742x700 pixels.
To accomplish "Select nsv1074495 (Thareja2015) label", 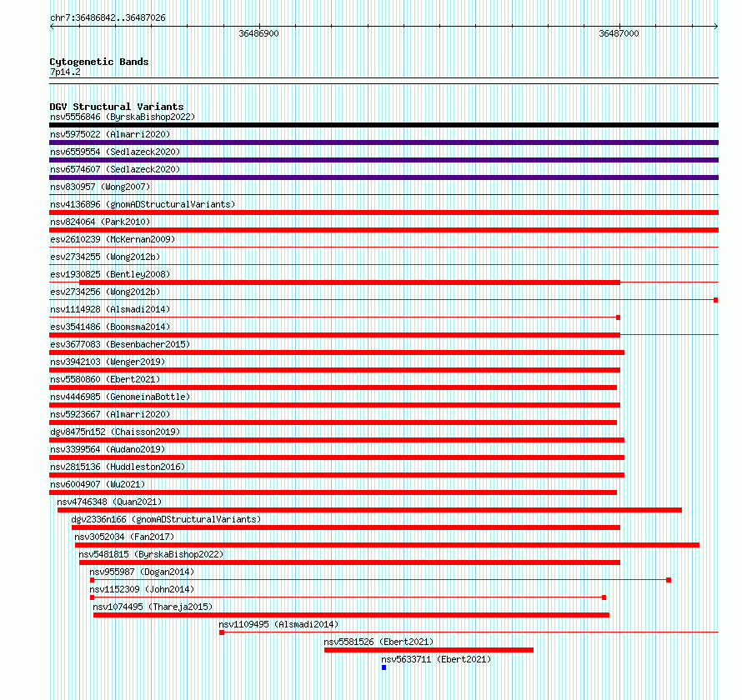I will pyautogui.click(x=153, y=607).
